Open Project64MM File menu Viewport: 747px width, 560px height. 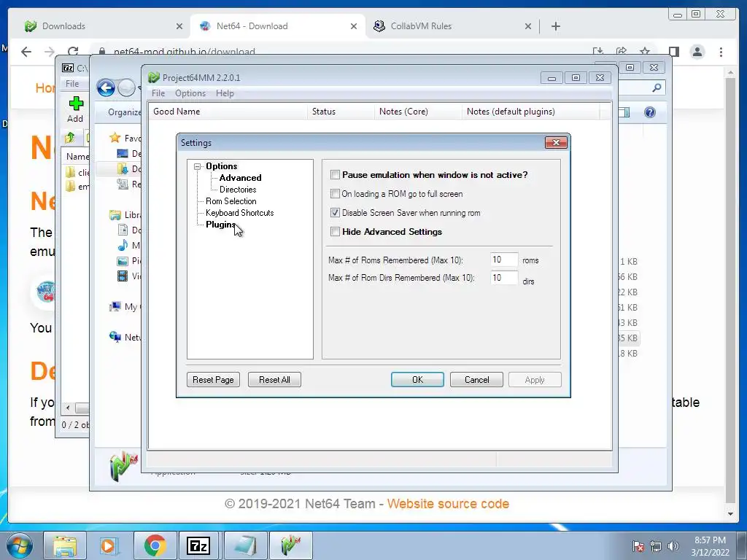(x=158, y=93)
